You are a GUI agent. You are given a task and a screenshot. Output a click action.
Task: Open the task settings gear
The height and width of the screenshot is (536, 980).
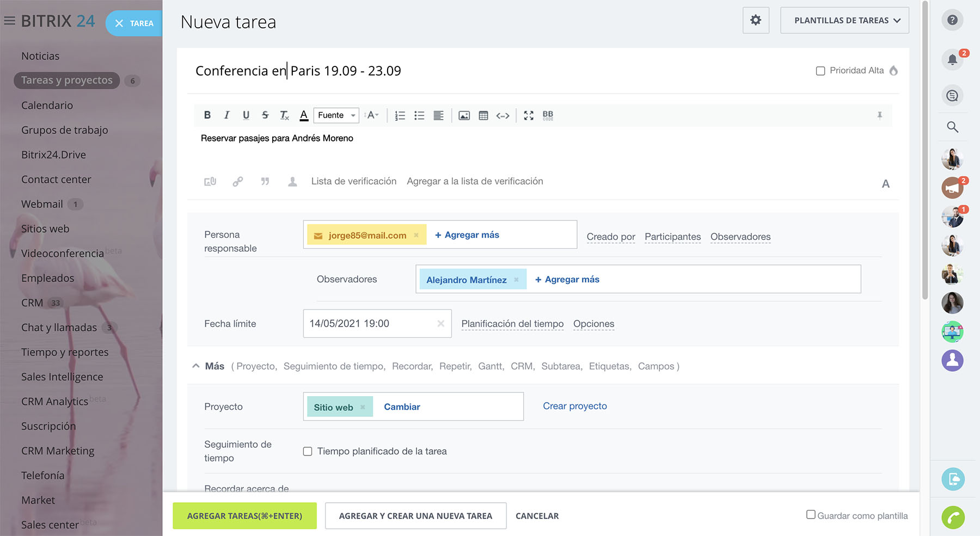[x=756, y=21]
